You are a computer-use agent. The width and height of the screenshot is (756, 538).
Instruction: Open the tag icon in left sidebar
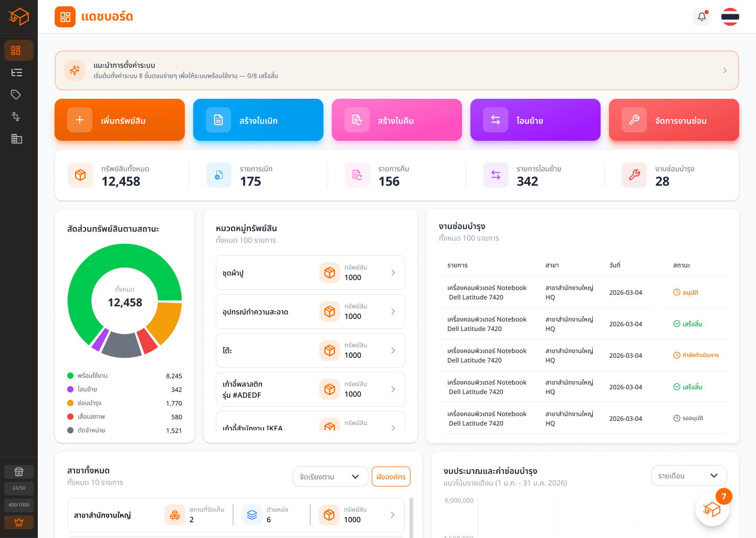16,95
